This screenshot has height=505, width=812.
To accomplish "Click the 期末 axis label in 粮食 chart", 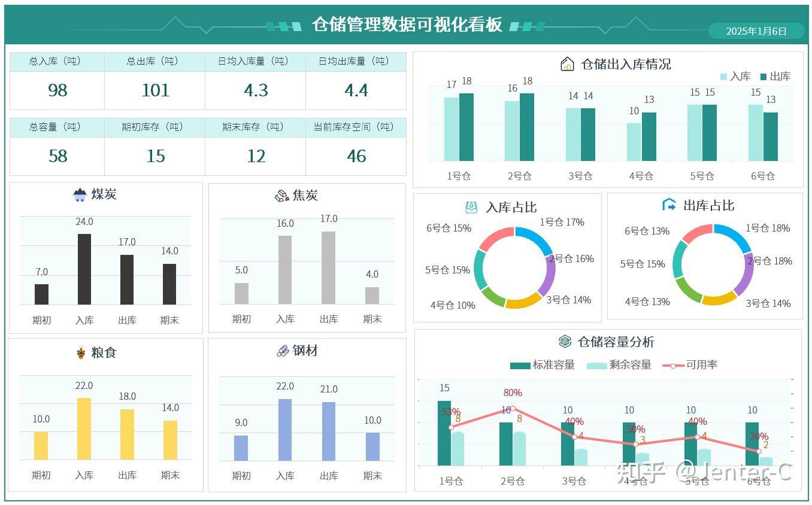I will click(170, 475).
